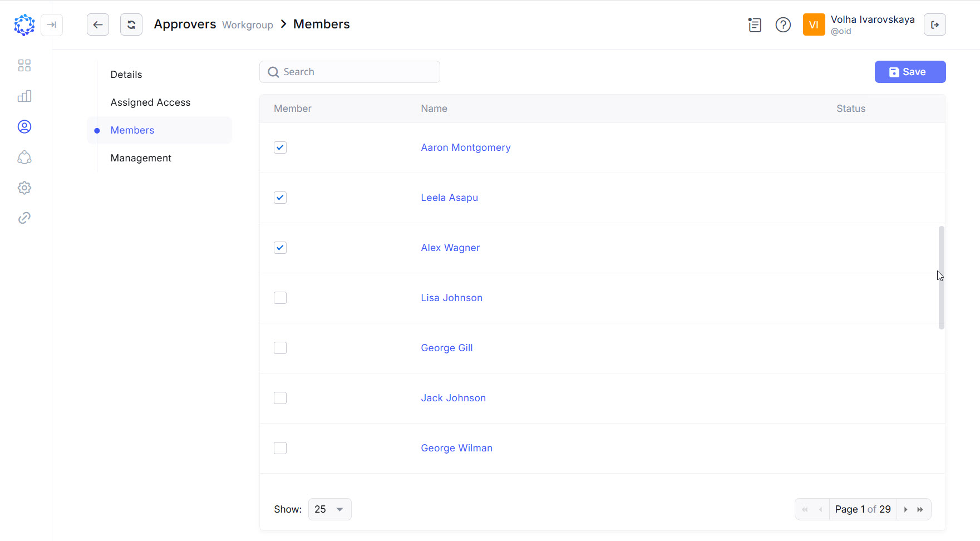Open the Show 25 rows dropdown
The width and height of the screenshot is (980, 541).
point(329,509)
